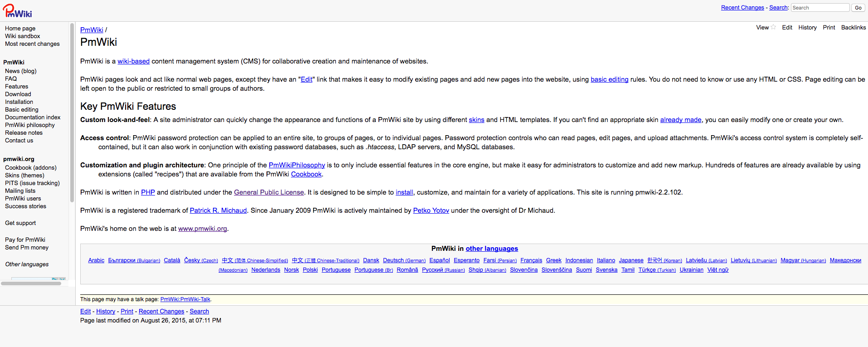Click the quoted "Edit" link in paragraph
Screen dimensions: 868x347
coord(306,79)
